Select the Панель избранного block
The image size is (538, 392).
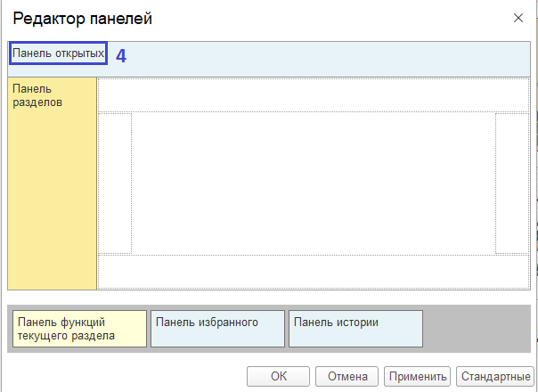[217, 328]
